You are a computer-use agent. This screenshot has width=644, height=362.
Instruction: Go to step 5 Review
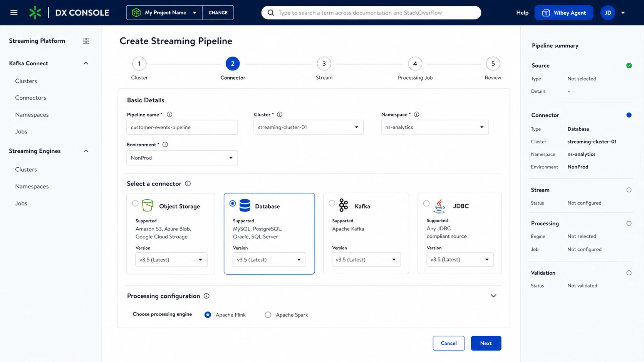coord(493,64)
